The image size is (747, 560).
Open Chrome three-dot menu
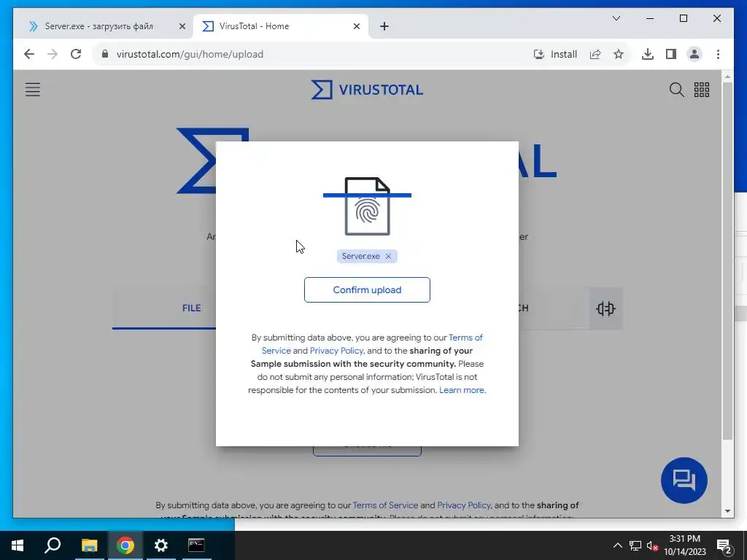click(718, 54)
